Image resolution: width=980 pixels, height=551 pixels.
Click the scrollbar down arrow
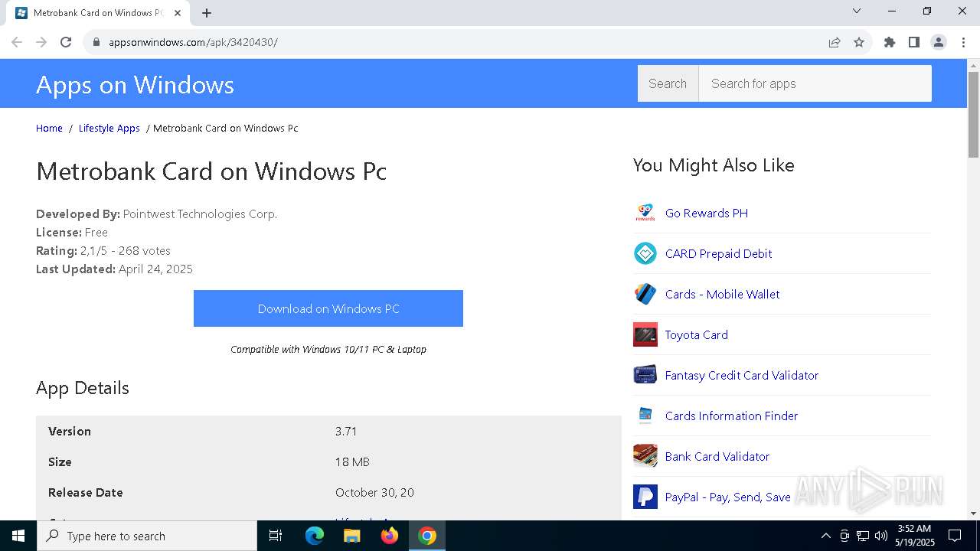[973, 514]
